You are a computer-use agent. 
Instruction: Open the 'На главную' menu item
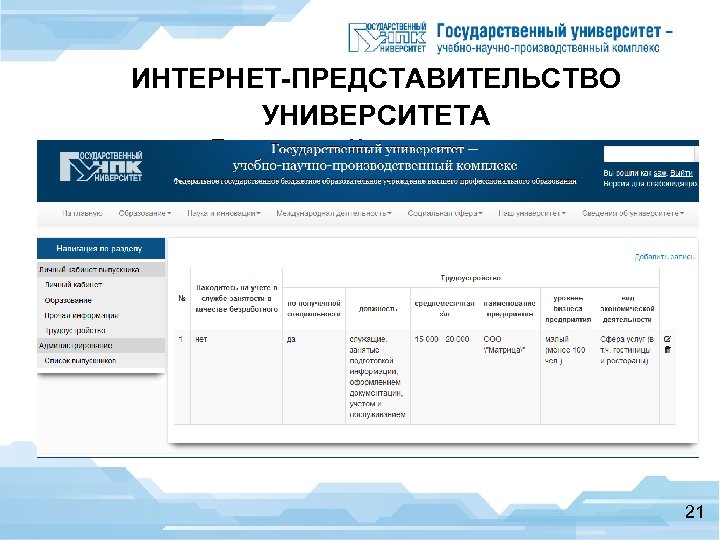pyautogui.click(x=82, y=214)
